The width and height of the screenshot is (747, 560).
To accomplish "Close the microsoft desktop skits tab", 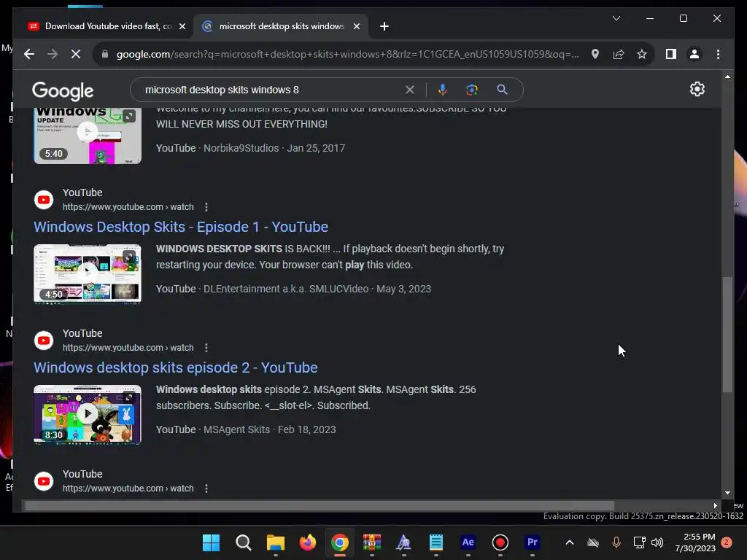I will tap(356, 26).
